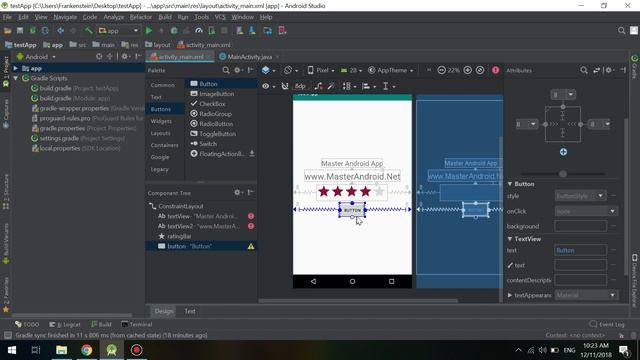Toggle the view options eye icon
This screenshot has width=640, height=360.
[x=268, y=86]
